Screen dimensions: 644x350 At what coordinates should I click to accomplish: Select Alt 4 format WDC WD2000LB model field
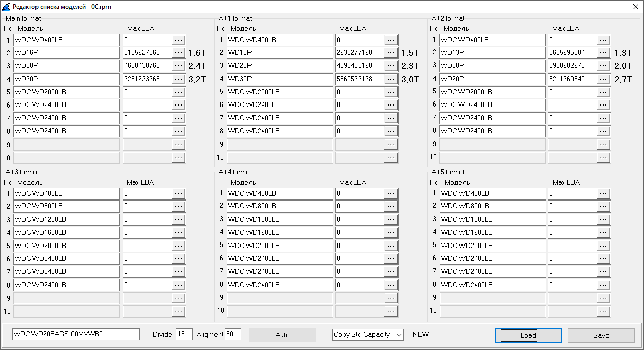coord(279,246)
